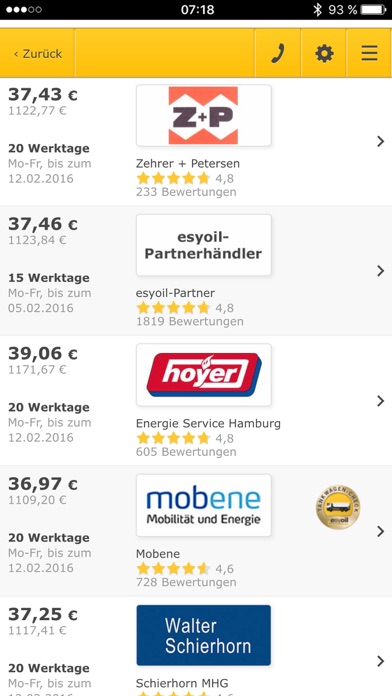The width and height of the screenshot is (392, 696).
Task: View the 233 Bewertungen reviews
Action: pyautogui.click(x=186, y=192)
